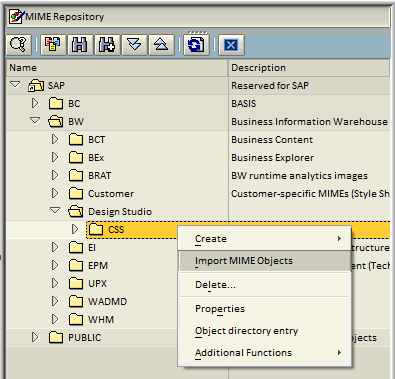This screenshot has width=395, height=379.
Task: Click 'Business Content' description text
Action: (x=272, y=140)
